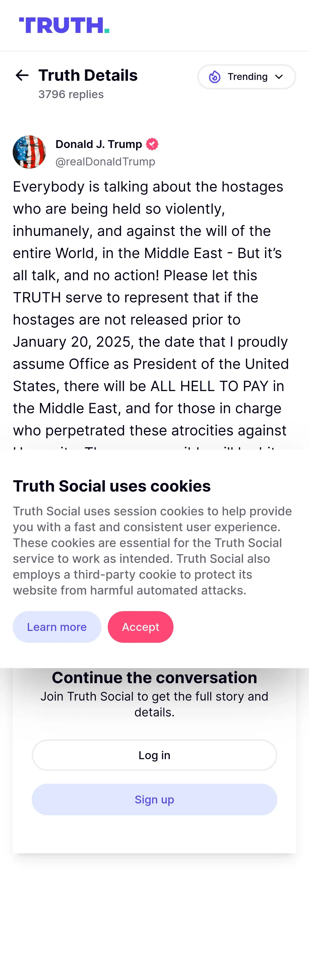This screenshot has height=980, width=309.
Task: Click the Learn more cookie button
Action: click(x=57, y=627)
